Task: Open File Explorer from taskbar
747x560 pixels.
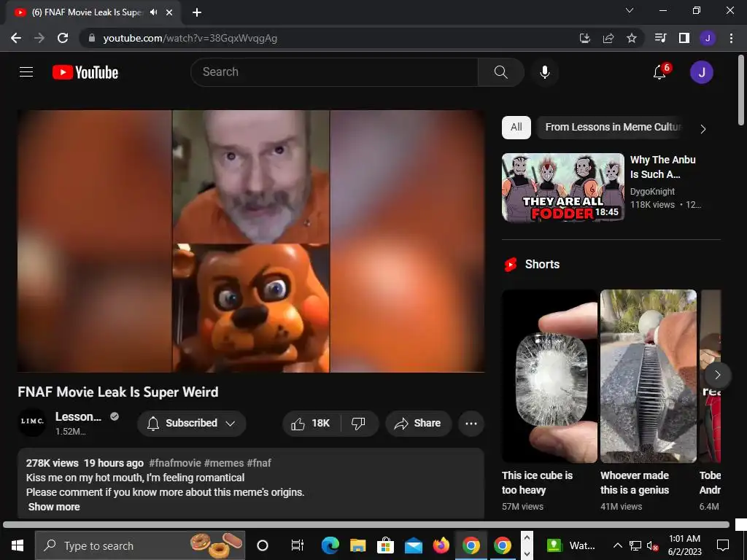Action: pyautogui.click(x=357, y=545)
